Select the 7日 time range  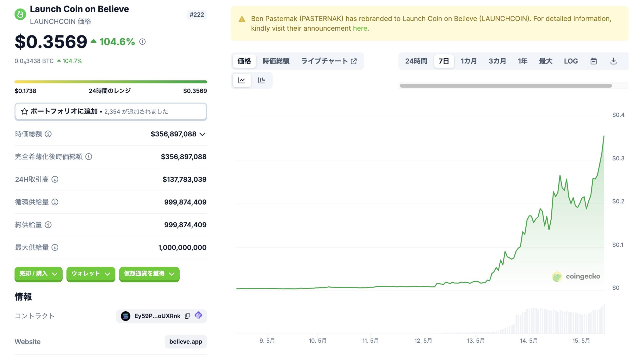(x=444, y=61)
